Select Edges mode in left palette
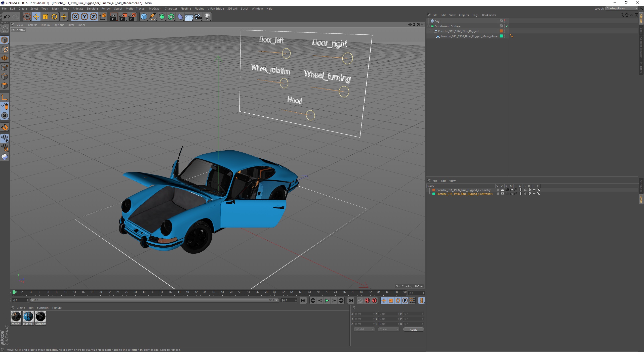This screenshot has width=644, height=352. click(x=5, y=77)
